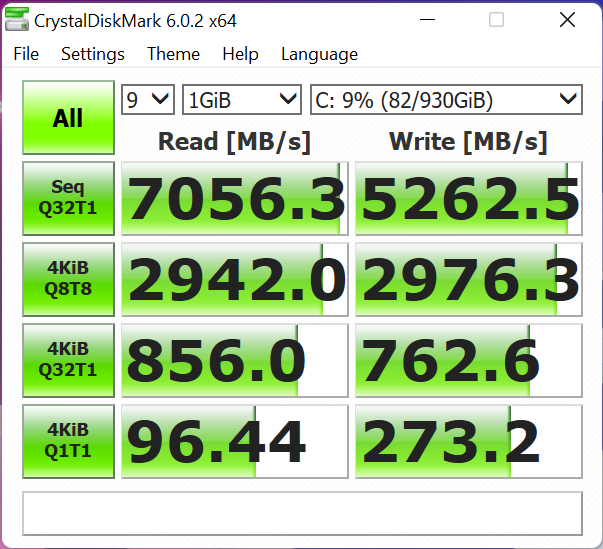This screenshot has width=603, height=549.
Task: Expand the 1GiB test size dropdown
Action: point(242,99)
